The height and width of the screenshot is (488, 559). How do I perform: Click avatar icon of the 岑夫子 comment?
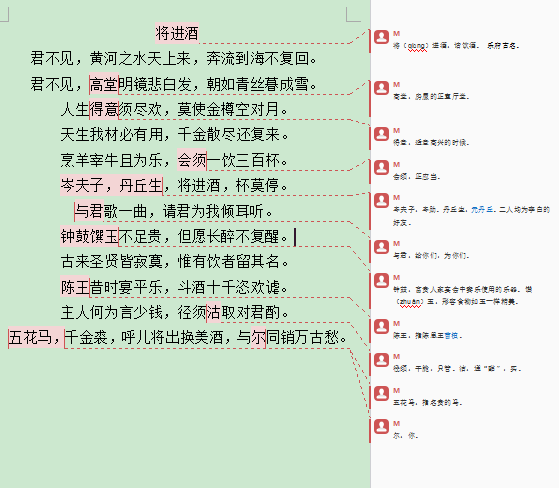click(x=381, y=201)
